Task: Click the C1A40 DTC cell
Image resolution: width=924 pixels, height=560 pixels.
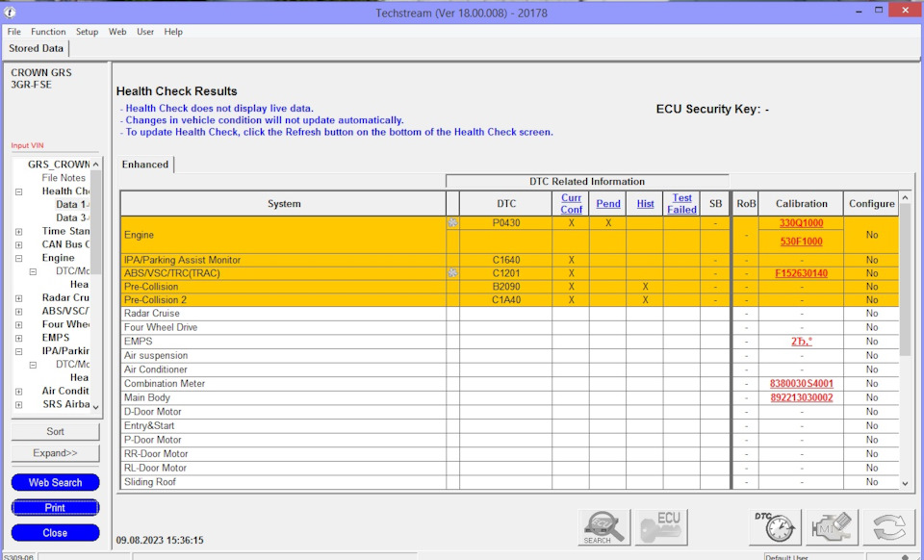Action: point(505,300)
